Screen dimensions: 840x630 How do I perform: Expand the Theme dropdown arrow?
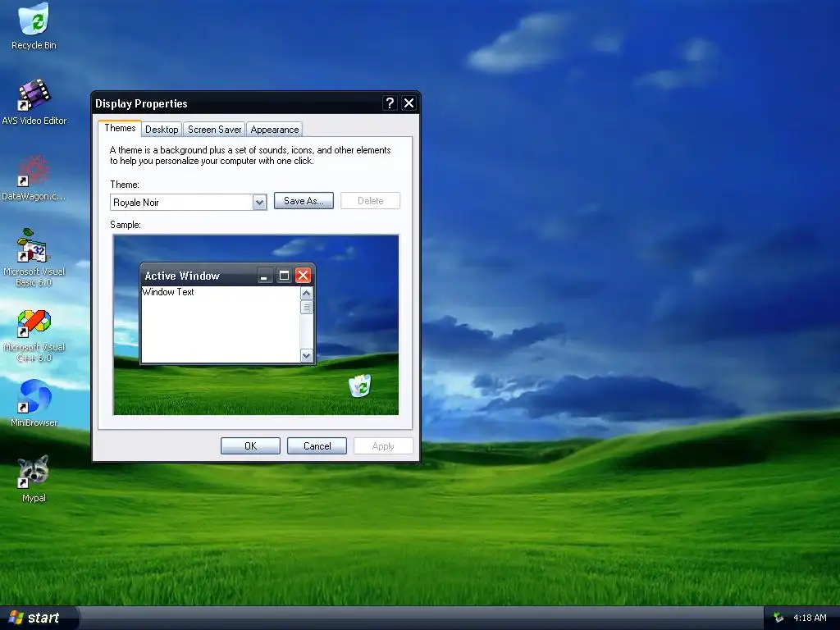pyautogui.click(x=259, y=203)
